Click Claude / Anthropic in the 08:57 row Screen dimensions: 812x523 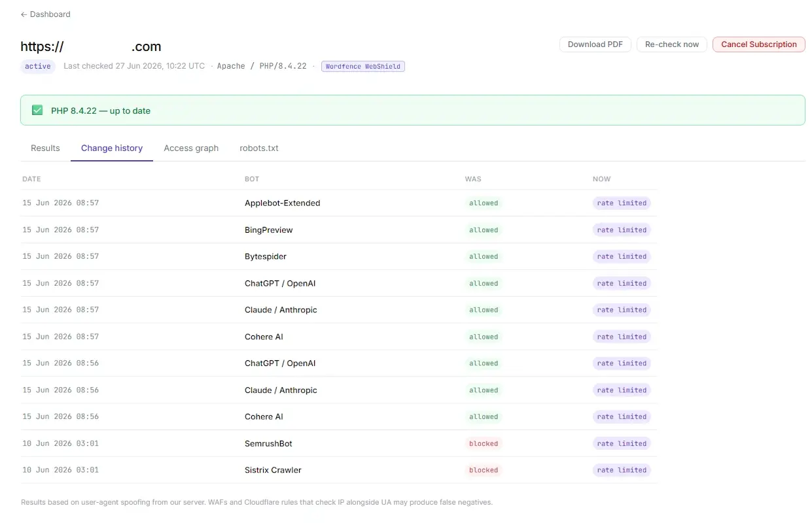[x=281, y=310]
